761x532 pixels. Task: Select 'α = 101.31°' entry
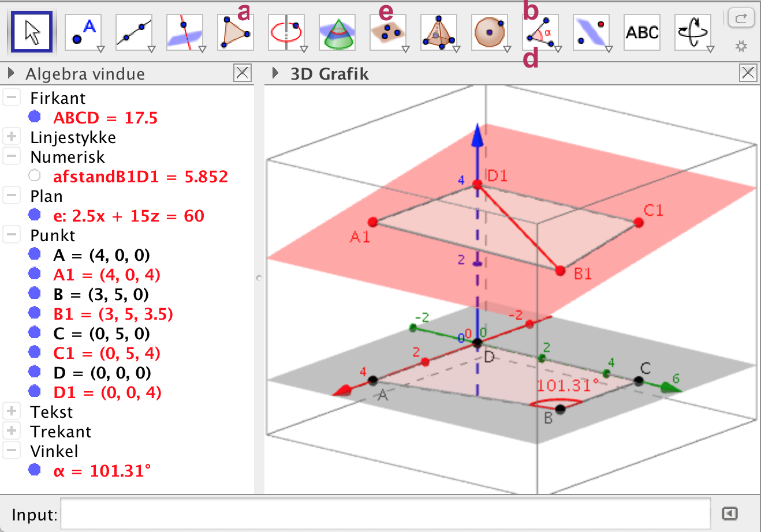coord(102,471)
